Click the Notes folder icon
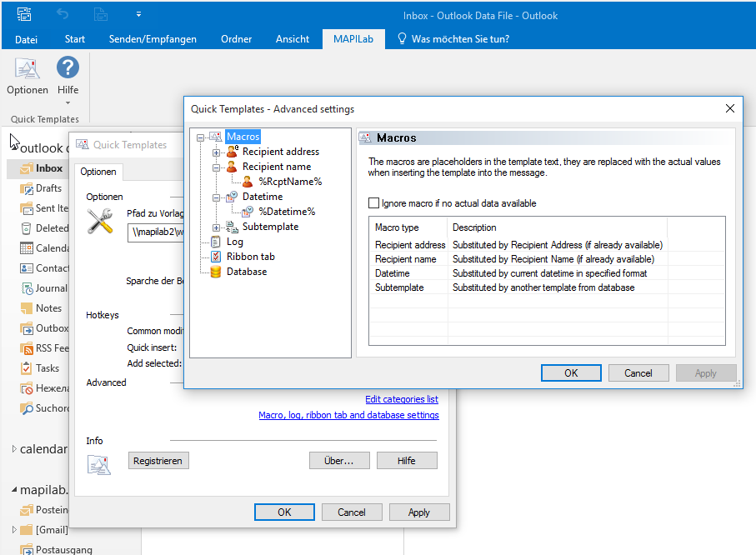The image size is (756, 555). (26, 308)
